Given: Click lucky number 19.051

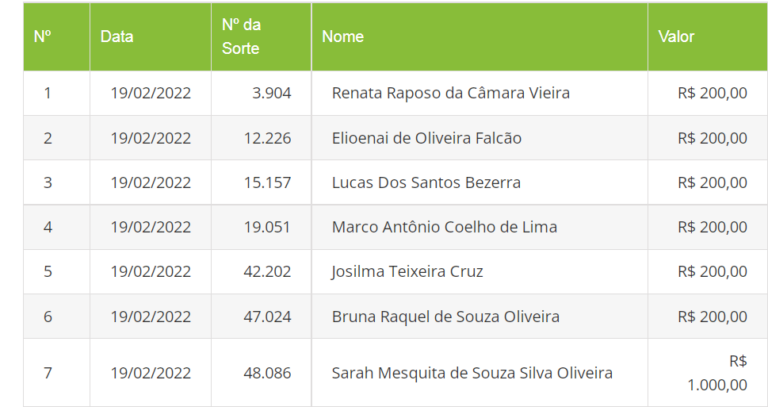Looking at the screenshot, I should pos(268,227).
